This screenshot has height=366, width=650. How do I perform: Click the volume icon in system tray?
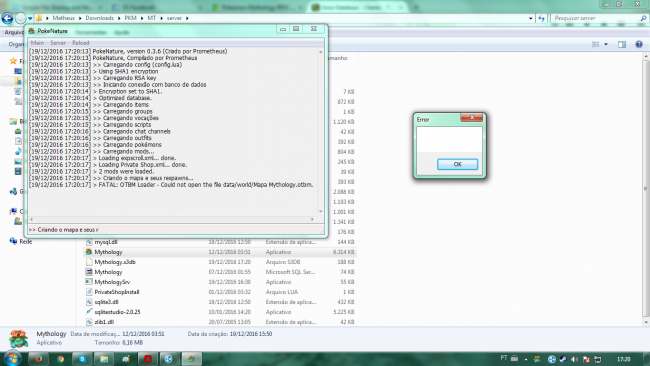pos(574,359)
